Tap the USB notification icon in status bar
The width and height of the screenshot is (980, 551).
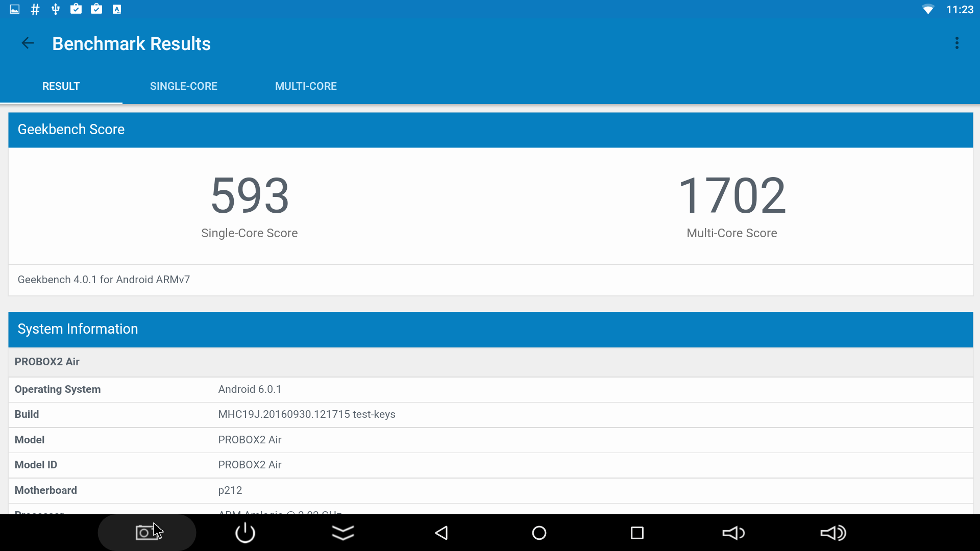56,9
